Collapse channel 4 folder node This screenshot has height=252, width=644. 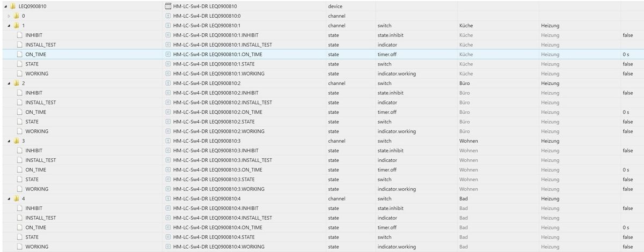pyautogui.click(x=9, y=199)
